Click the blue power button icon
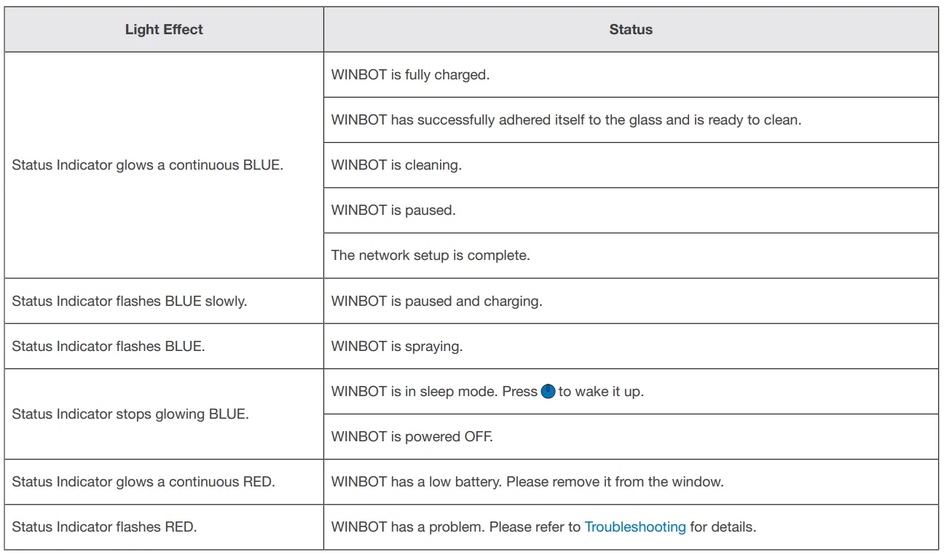Image resolution: width=947 pixels, height=560 pixels. click(548, 392)
